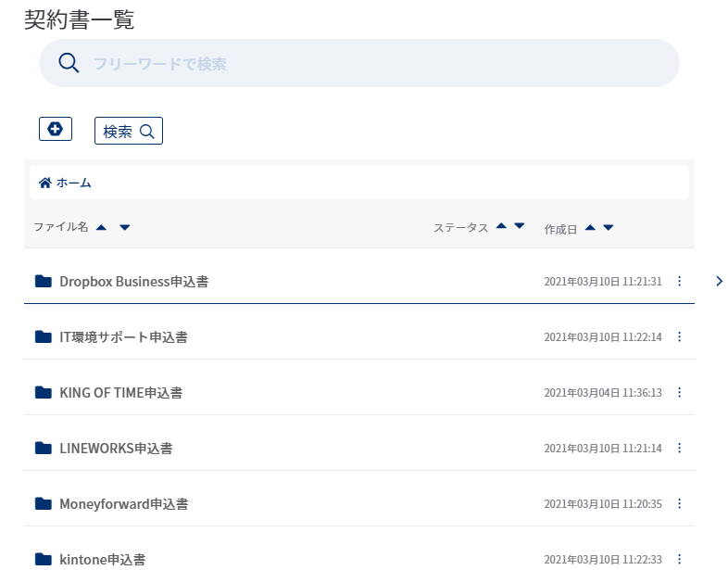Open three-dot menu for IT環境サポート申込書
This screenshot has width=728, height=570.
679,336
